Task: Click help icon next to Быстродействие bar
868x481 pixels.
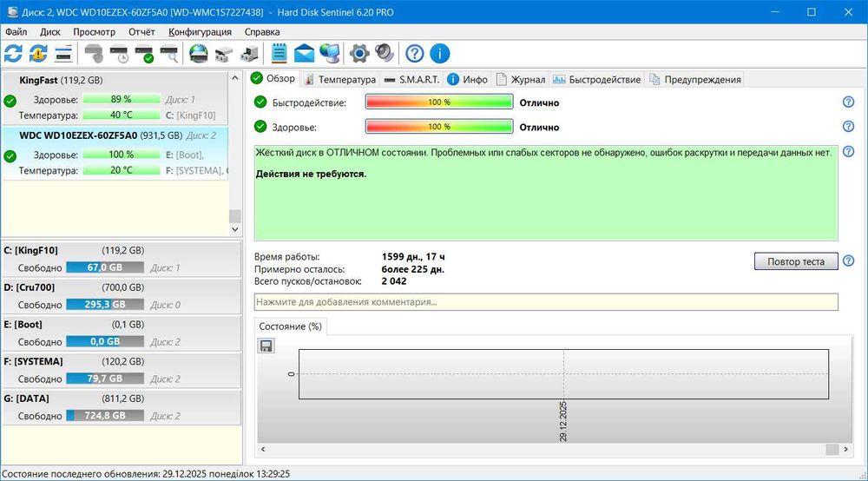Action: point(848,102)
